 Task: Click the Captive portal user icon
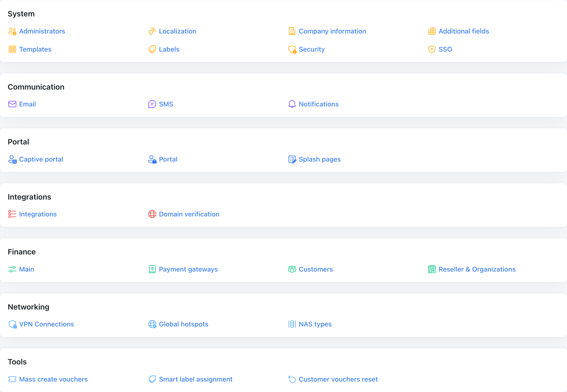click(x=12, y=159)
